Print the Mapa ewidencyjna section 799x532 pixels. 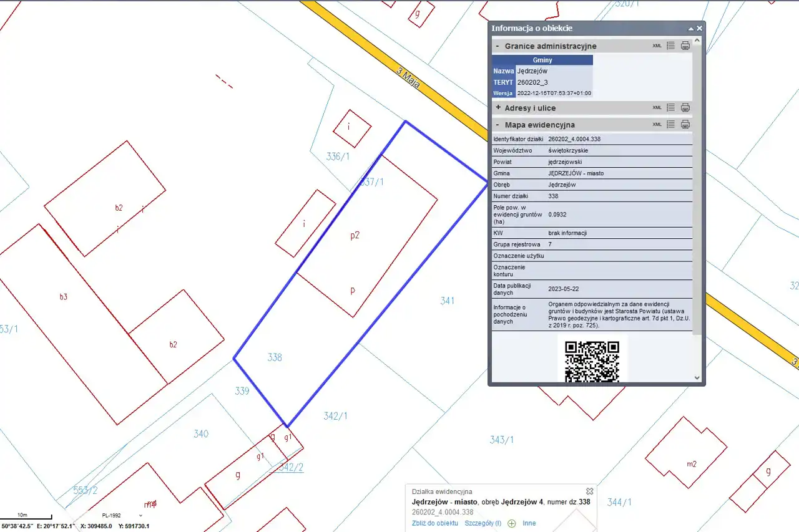click(x=685, y=124)
